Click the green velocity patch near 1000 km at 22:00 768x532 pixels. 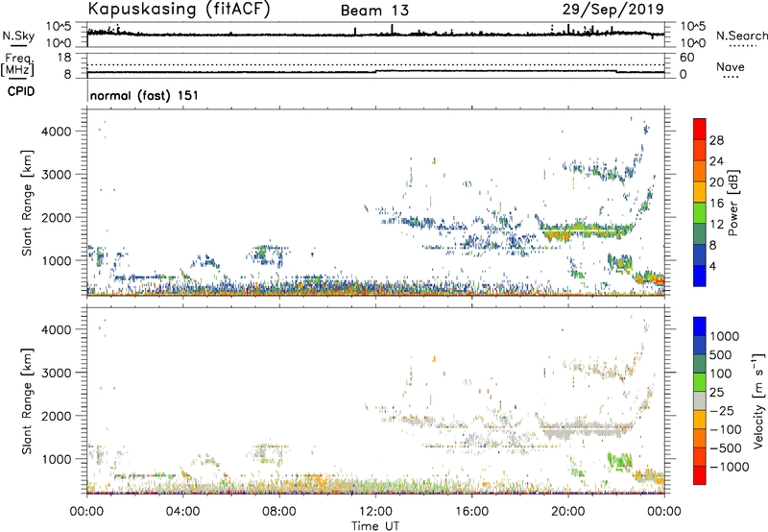pos(619,461)
